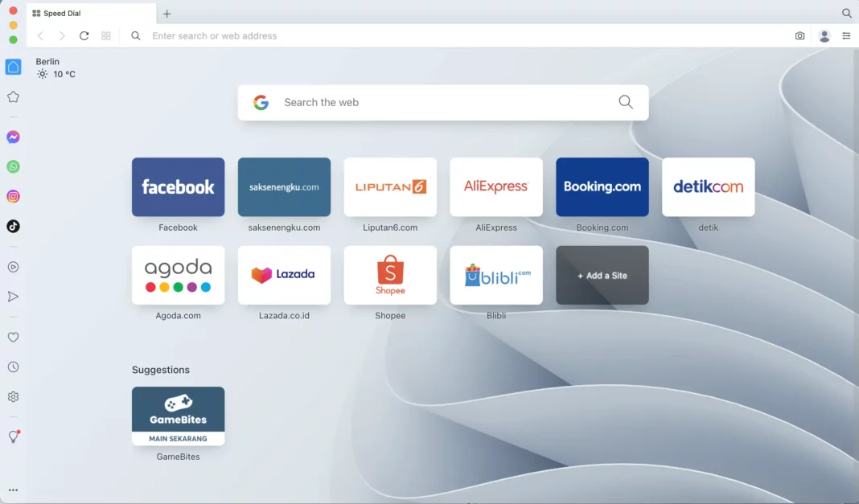Open a new tab with plus button

167,14
